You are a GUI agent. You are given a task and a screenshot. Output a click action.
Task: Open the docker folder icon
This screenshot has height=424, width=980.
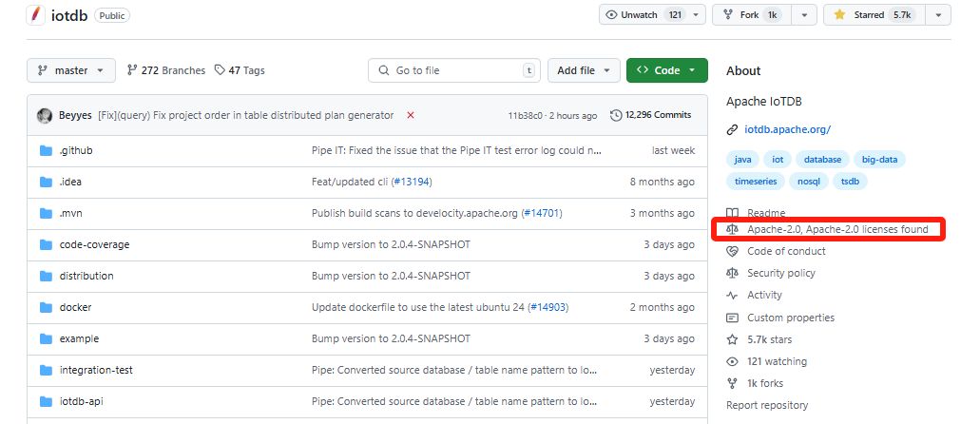pyautogui.click(x=46, y=307)
